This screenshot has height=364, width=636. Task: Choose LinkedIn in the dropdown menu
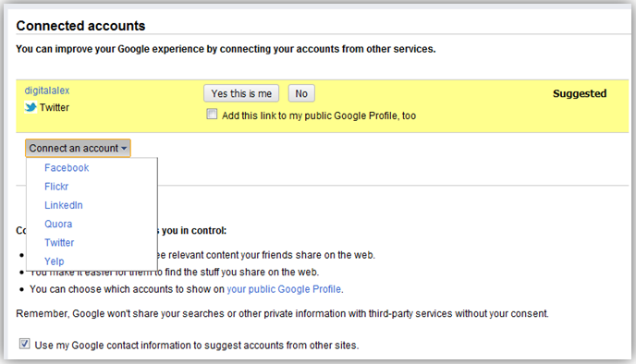tap(64, 205)
